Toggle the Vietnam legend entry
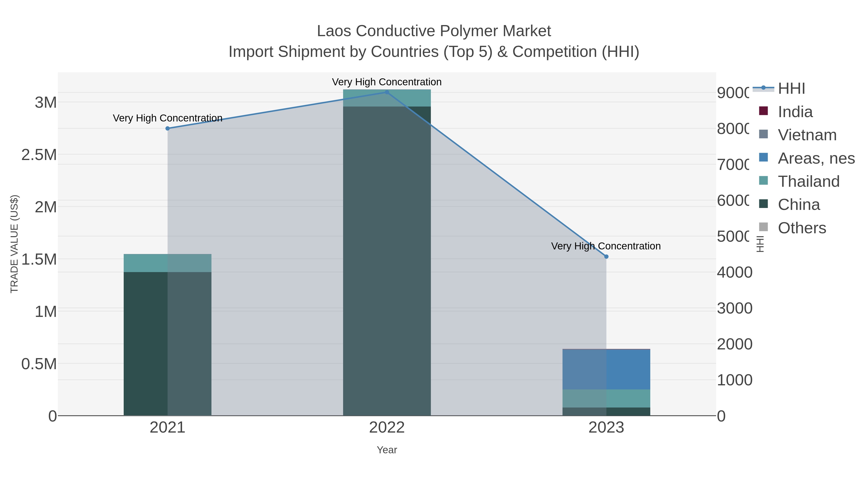 pos(798,135)
